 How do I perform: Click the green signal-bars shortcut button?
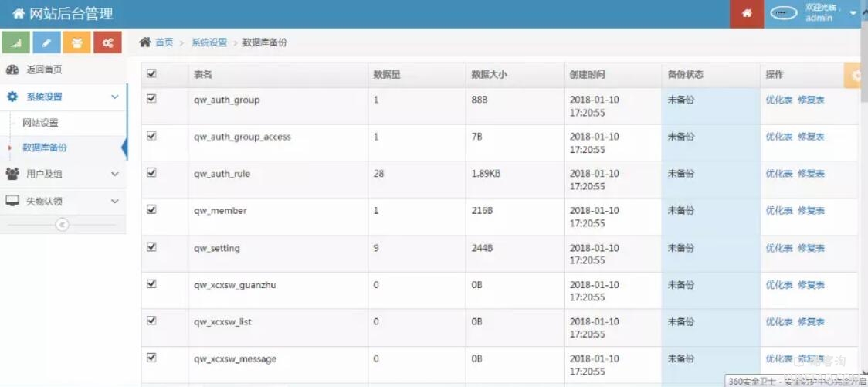pyautogui.click(x=16, y=42)
